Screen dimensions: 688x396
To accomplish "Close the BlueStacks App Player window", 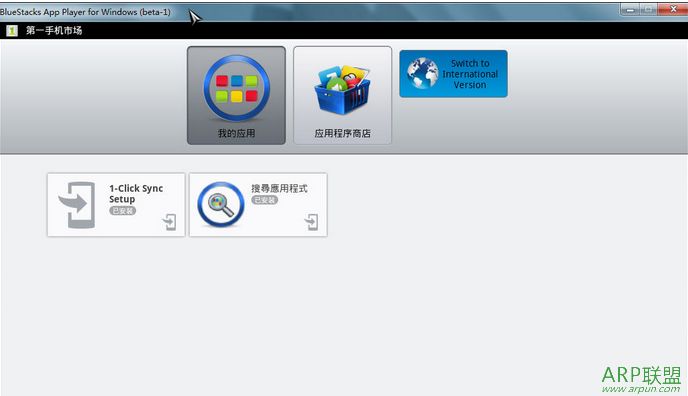I will tap(672, 10).
